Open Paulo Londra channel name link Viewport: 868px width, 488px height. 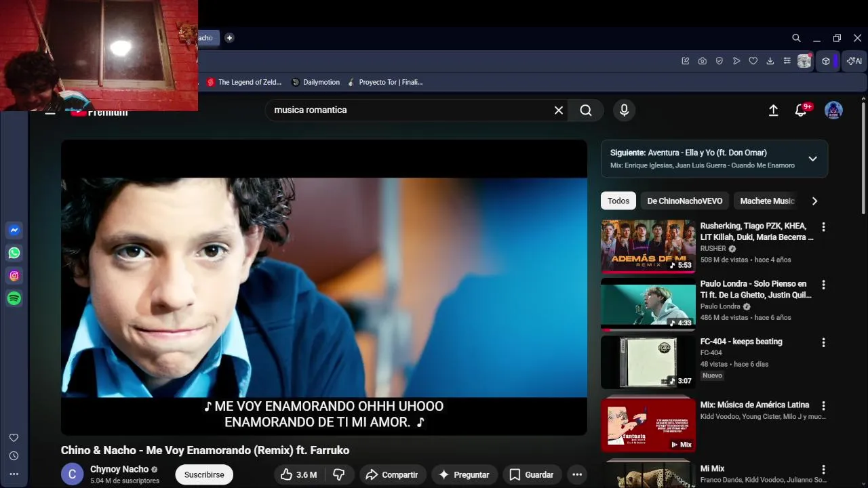(721, 306)
